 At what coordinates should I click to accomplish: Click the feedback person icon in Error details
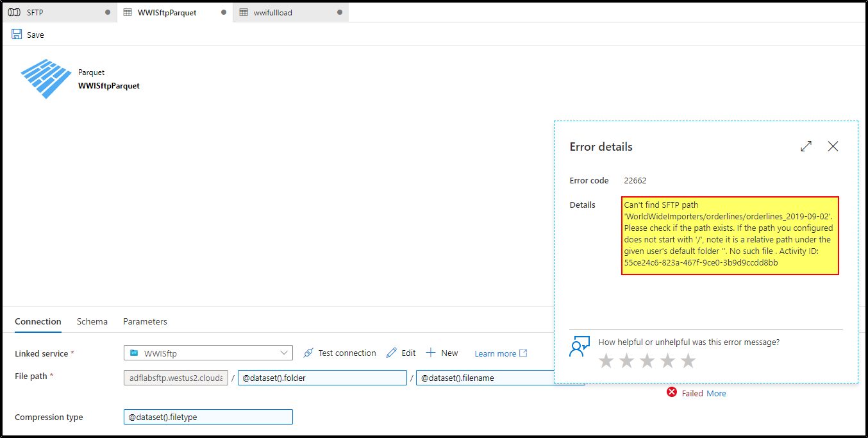click(579, 346)
